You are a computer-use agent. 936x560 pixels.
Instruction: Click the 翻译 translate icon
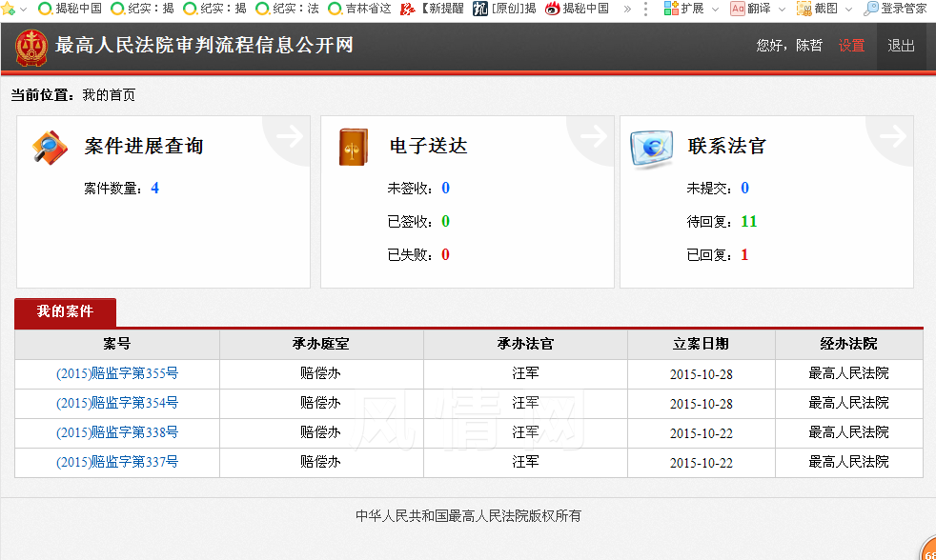(x=738, y=9)
